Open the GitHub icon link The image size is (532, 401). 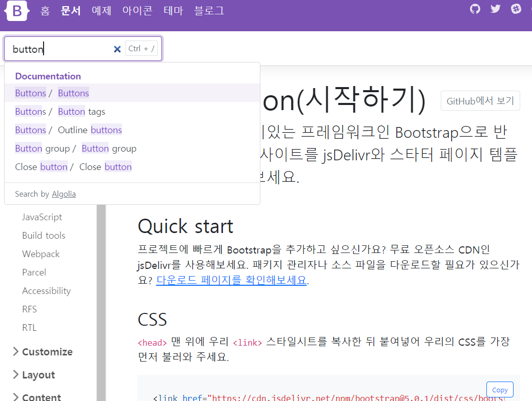475,9
